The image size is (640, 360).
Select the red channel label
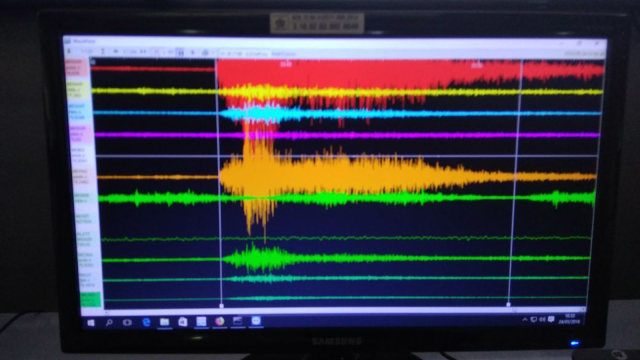pyautogui.click(x=76, y=67)
